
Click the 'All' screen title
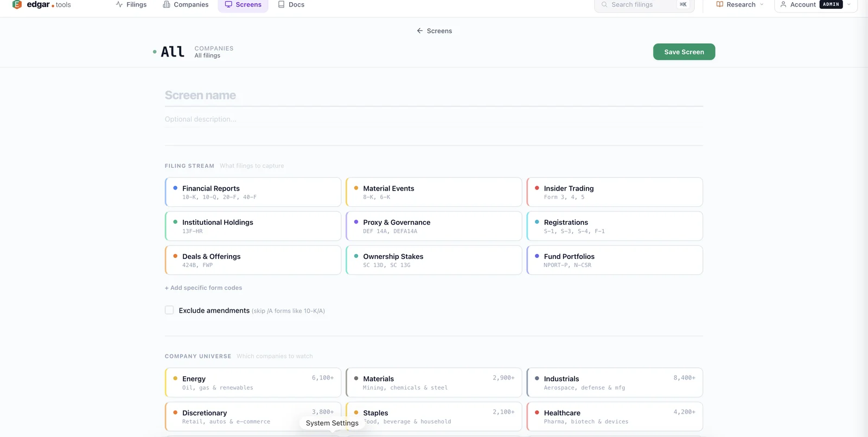pyautogui.click(x=173, y=52)
